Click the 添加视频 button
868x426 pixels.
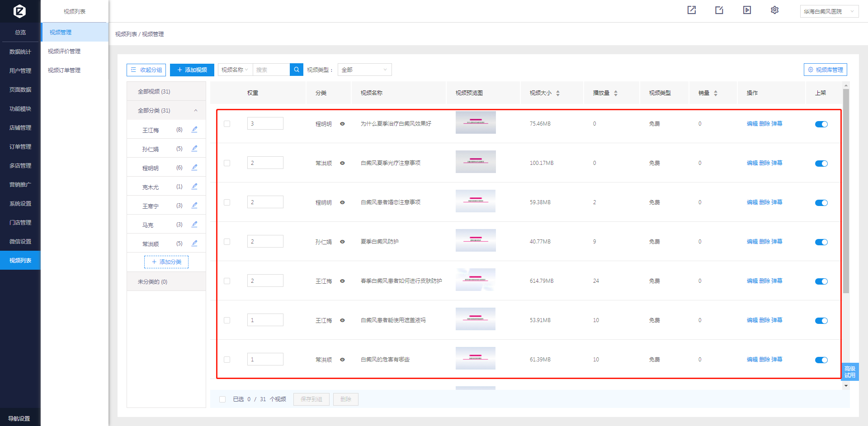pos(192,70)
